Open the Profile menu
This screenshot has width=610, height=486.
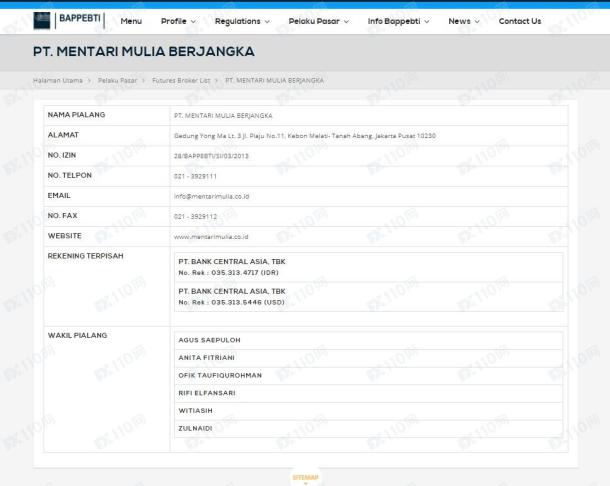[174, 21]
